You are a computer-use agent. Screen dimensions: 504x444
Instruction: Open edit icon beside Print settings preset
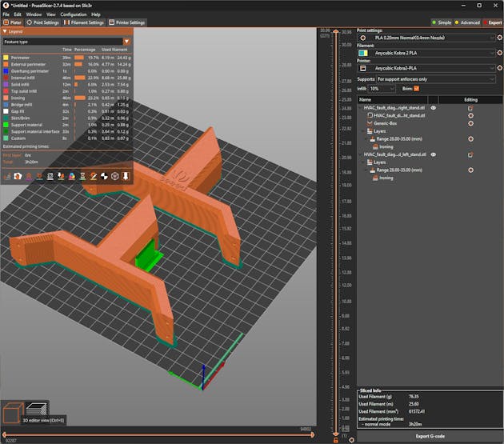click(x=499, y=38)
